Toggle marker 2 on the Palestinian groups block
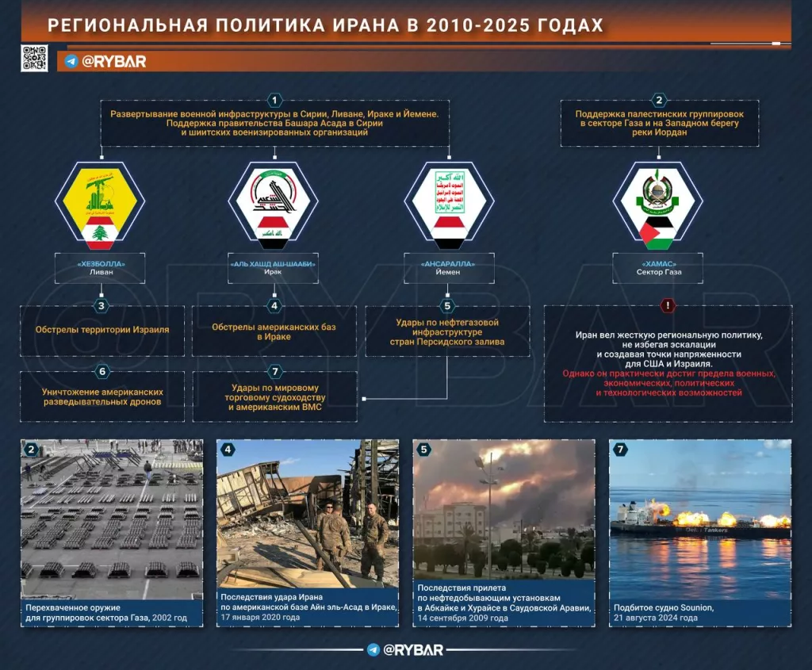Viewport: 812px width, 670px height. tap(657, 100)
